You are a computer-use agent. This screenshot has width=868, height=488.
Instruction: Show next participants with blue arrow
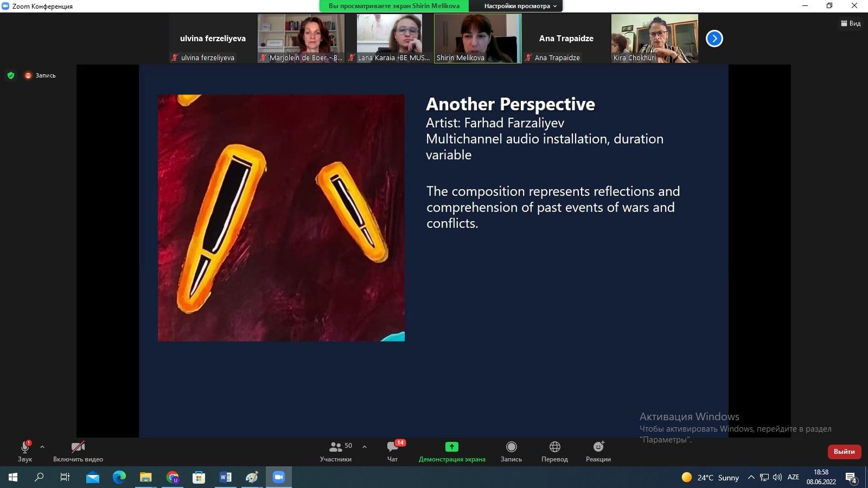pos(714,38)
